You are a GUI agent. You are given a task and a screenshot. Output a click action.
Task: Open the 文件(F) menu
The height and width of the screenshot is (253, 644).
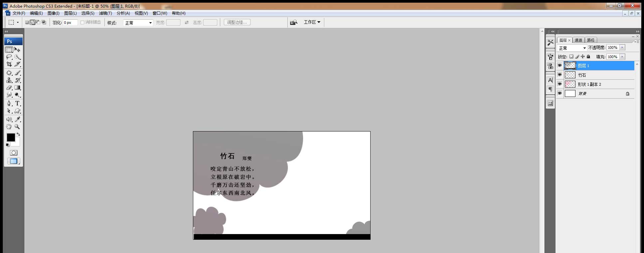(19, 13)
